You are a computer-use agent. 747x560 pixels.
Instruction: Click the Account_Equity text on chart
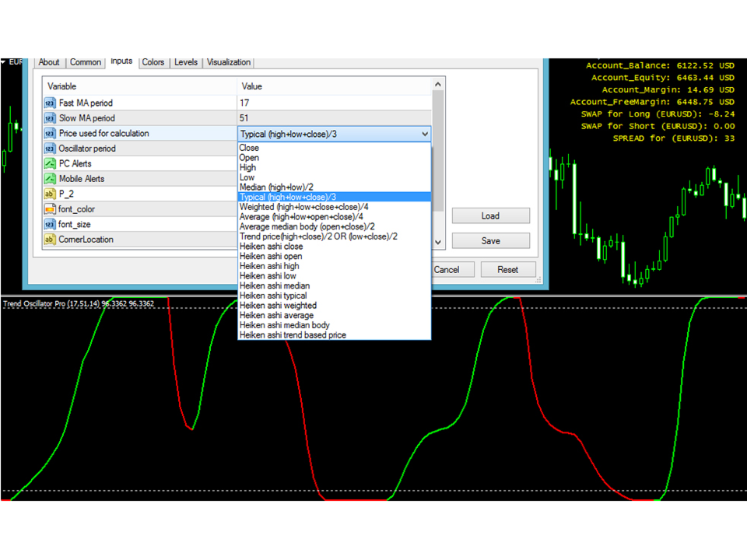tap(663, 78)
